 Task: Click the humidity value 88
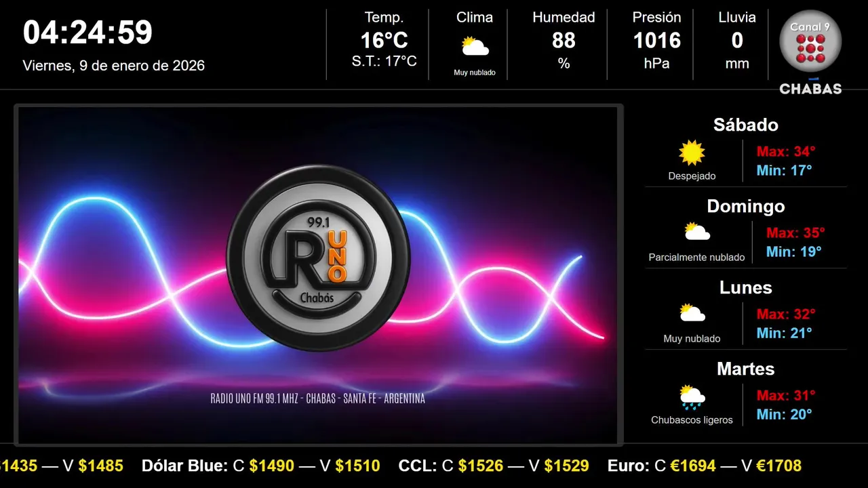pos(564,41)
